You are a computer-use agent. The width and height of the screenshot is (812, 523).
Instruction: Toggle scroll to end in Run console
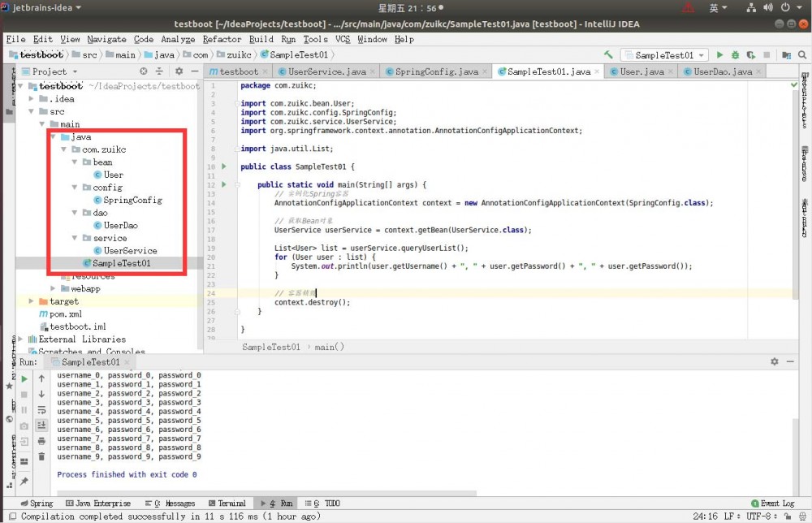tap(41, 425)
